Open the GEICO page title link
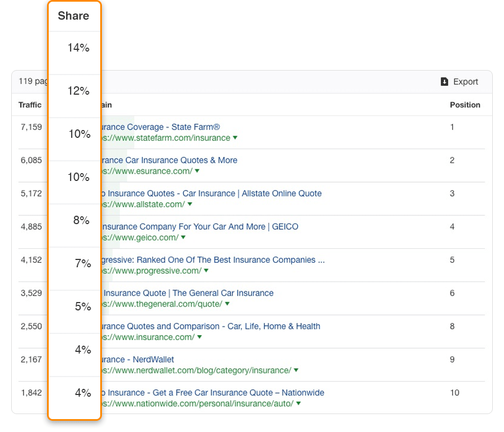 click(x=200, y=227)
